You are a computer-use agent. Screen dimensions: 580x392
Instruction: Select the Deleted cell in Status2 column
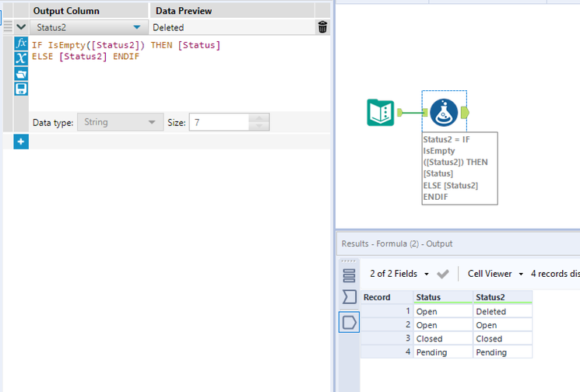pos(503,311)
